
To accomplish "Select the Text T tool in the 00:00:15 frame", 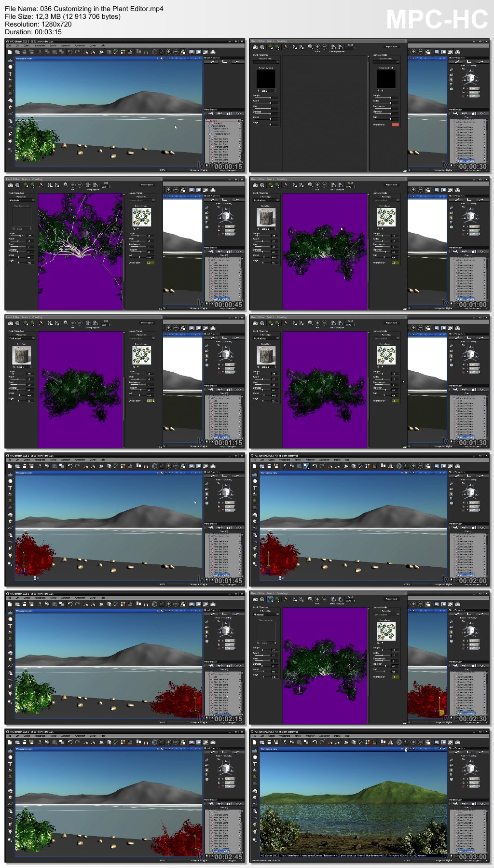I will click(x=10, y=73).
